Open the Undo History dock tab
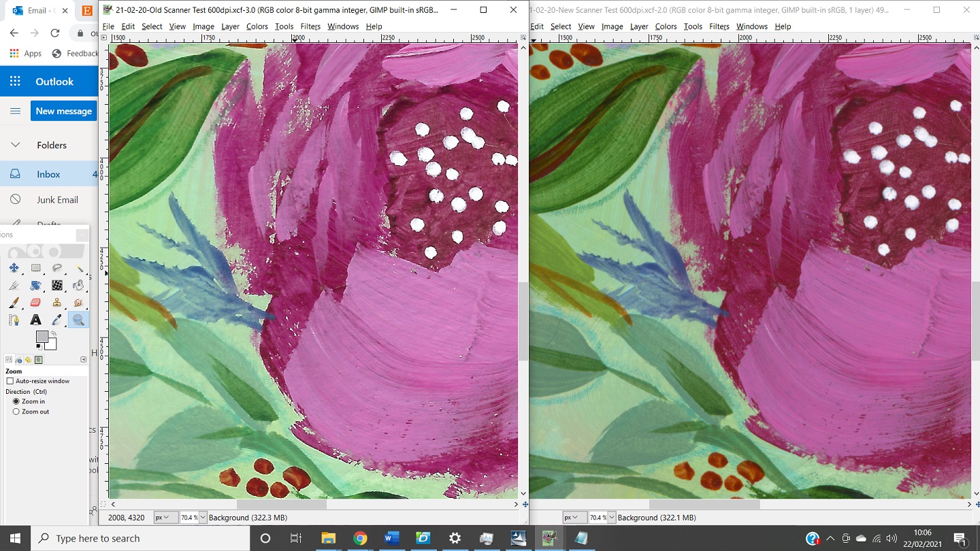Screen dimensions: 980x551 pyautogui.click(x=28, y=360)
